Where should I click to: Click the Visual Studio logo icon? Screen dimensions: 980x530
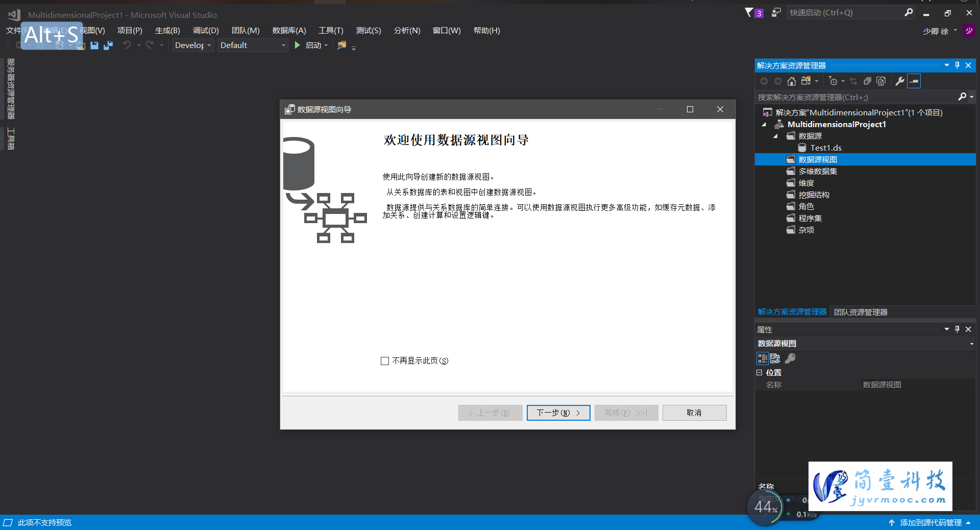(14, 15)
